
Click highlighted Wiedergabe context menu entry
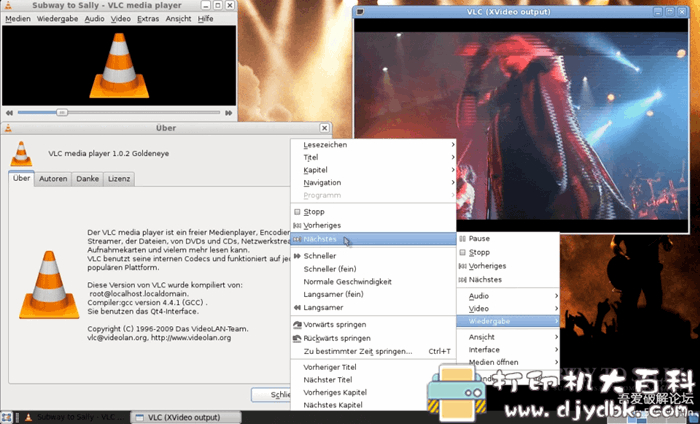coord(508,321)
